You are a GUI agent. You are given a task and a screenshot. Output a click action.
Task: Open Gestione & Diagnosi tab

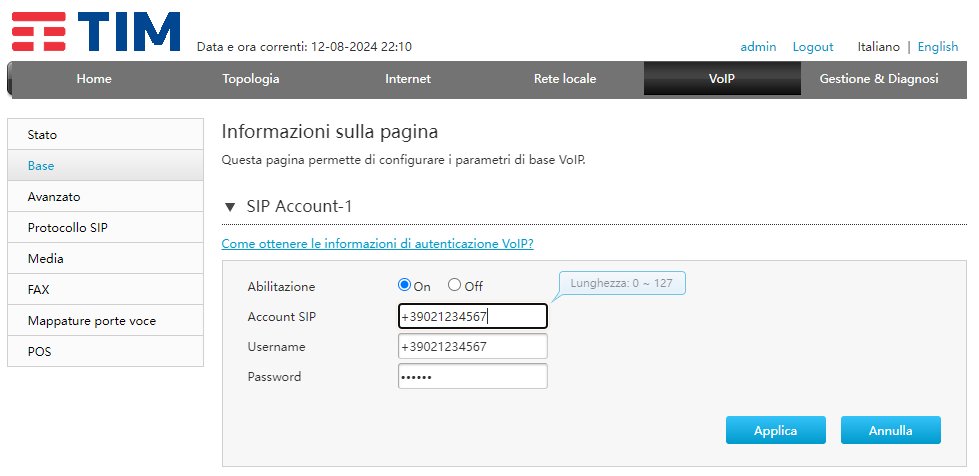[x=878, y=79]
